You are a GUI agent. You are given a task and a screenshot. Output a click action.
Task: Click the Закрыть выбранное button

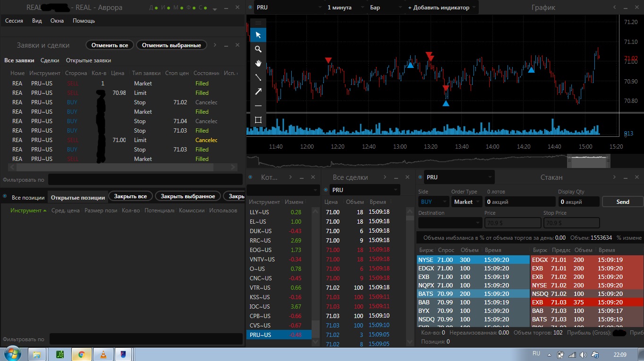(188, 196)
